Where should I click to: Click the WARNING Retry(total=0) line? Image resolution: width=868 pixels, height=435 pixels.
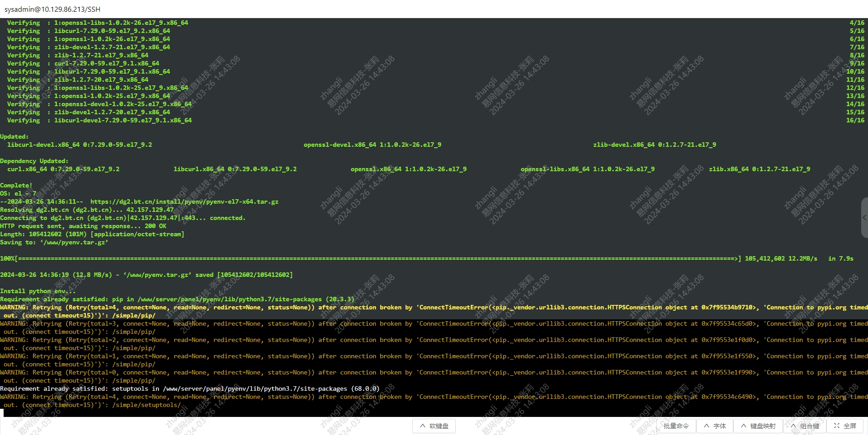click(434, 376)
